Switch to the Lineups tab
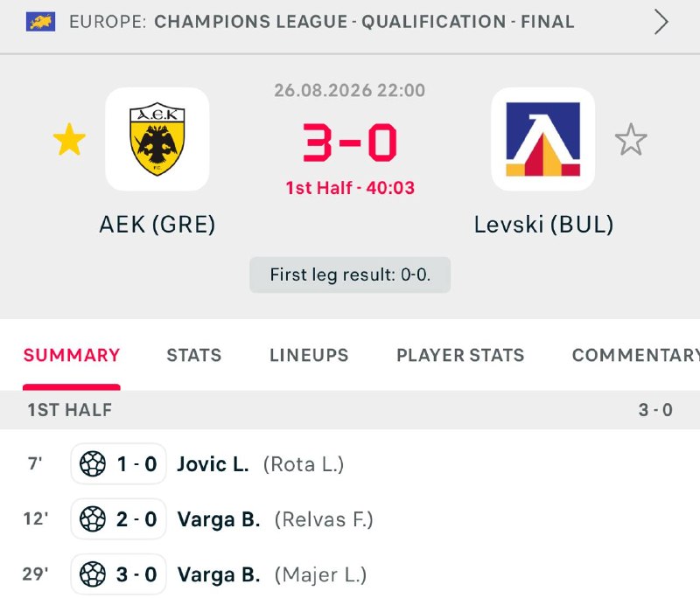The height and width of the screenshot is (598, 700). pos(309,356)
